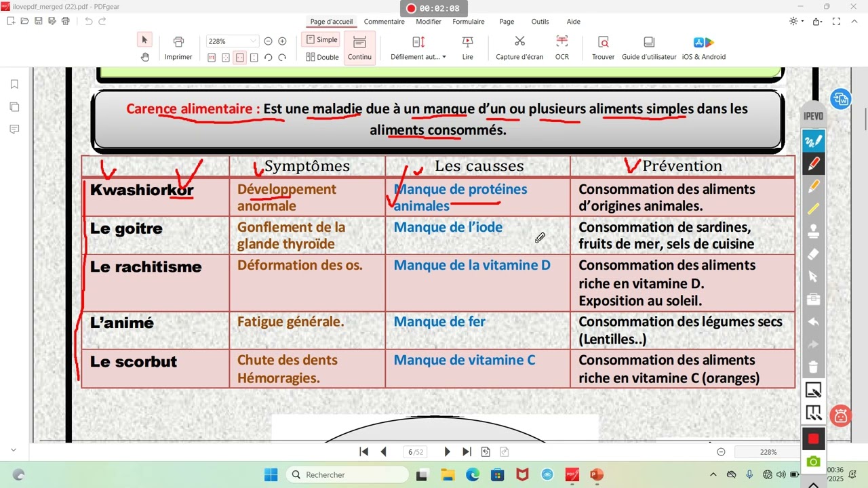Set actual size 1:1 view
This screenshot has width=868, height=488.
pos(212,58)
